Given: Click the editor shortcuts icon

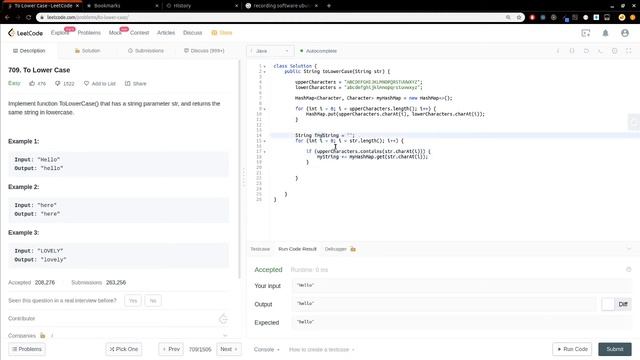Looking at the screenshot, I should (x=600, y=51).
